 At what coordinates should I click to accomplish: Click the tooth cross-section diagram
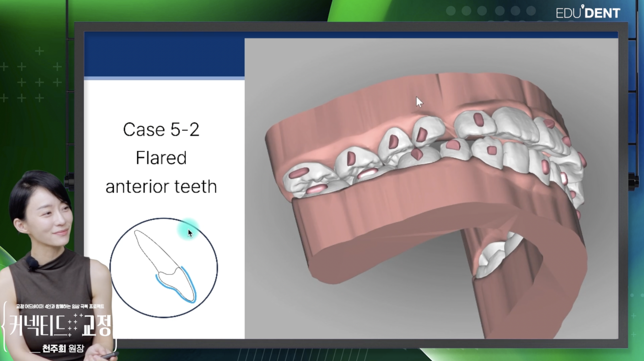pos(164,268)
